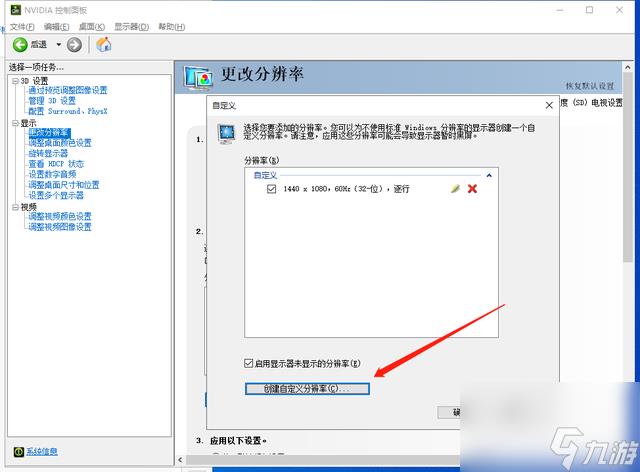Select 更改分辨率 tree item

(49, 133)
